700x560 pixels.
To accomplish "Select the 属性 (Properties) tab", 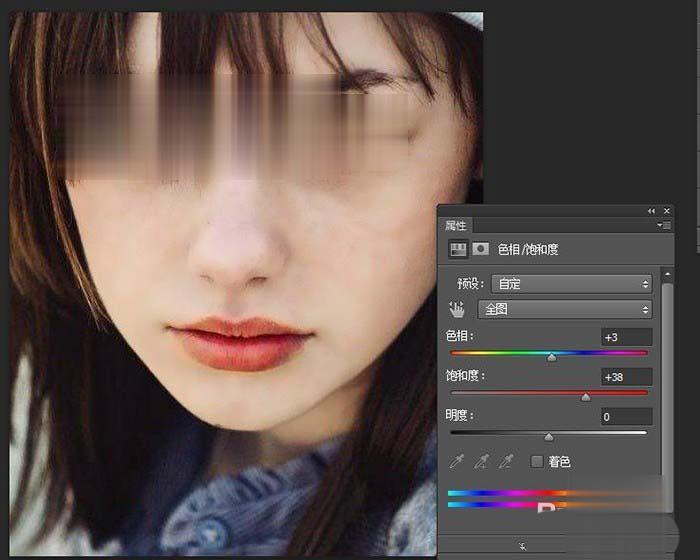I will click(455, 226).
